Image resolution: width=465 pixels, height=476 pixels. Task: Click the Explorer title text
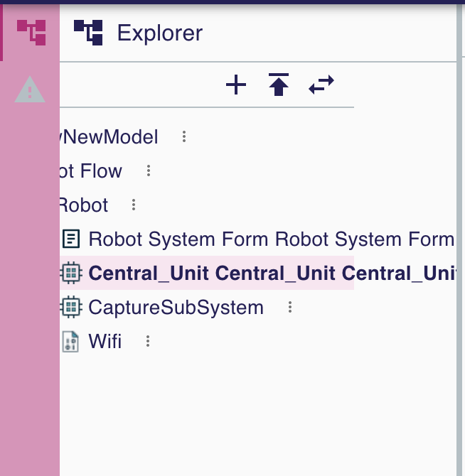(x=160, y=33)
